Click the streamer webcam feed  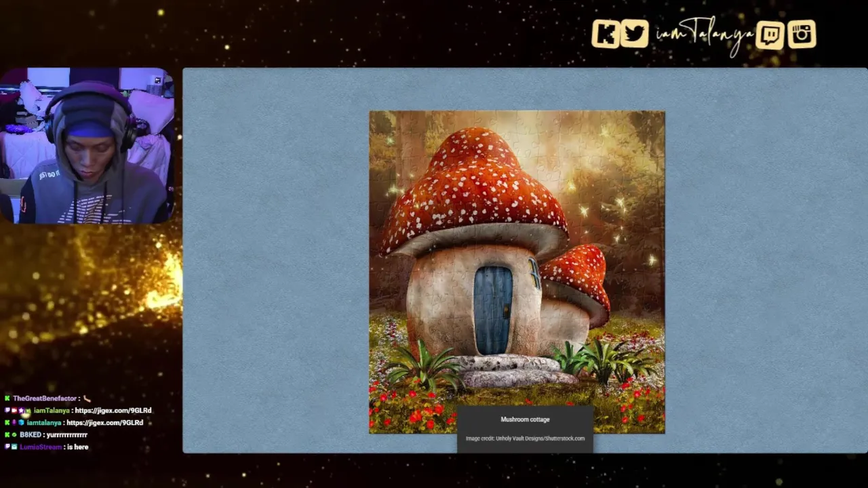click(87, 145)
